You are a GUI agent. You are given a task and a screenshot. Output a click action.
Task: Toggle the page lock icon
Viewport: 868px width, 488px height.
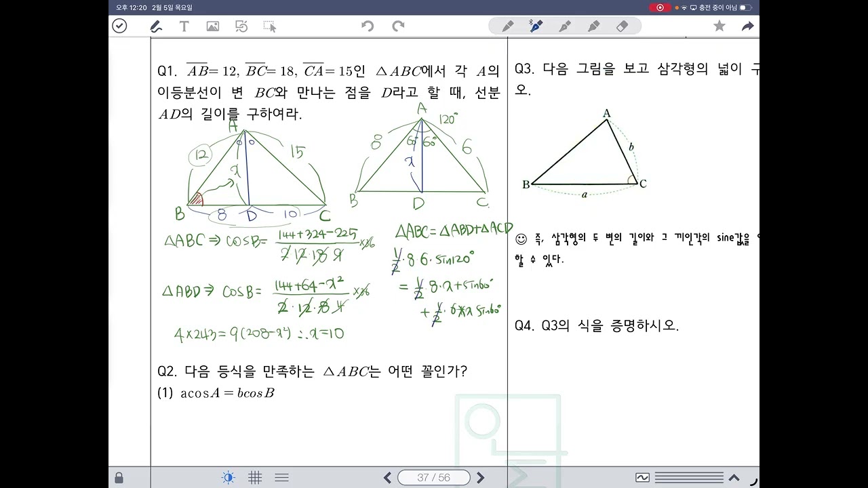119,478
